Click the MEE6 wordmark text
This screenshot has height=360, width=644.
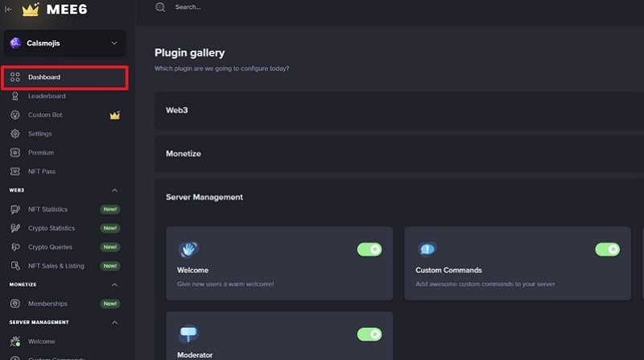coord(67,9)
